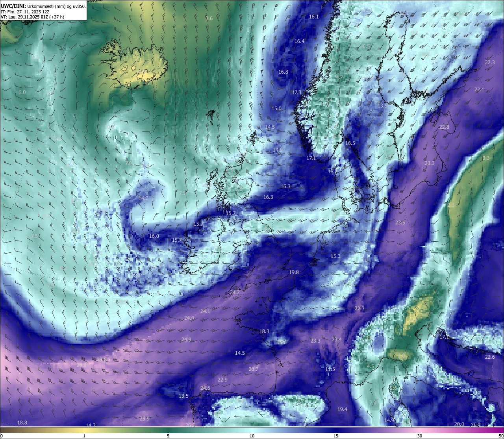Select the 16.0 value west of Ireland
This screenshot has width=504, height=439.
point(154,236)
